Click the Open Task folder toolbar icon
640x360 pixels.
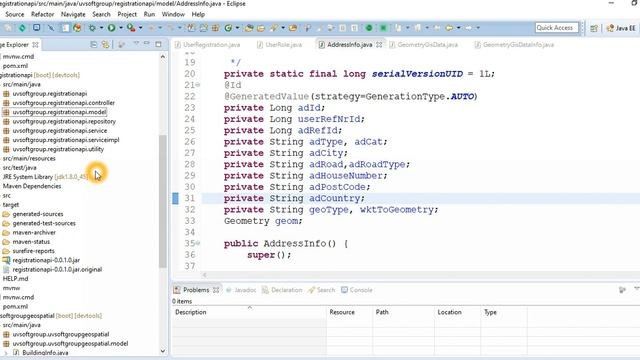(x=261, y=28)
